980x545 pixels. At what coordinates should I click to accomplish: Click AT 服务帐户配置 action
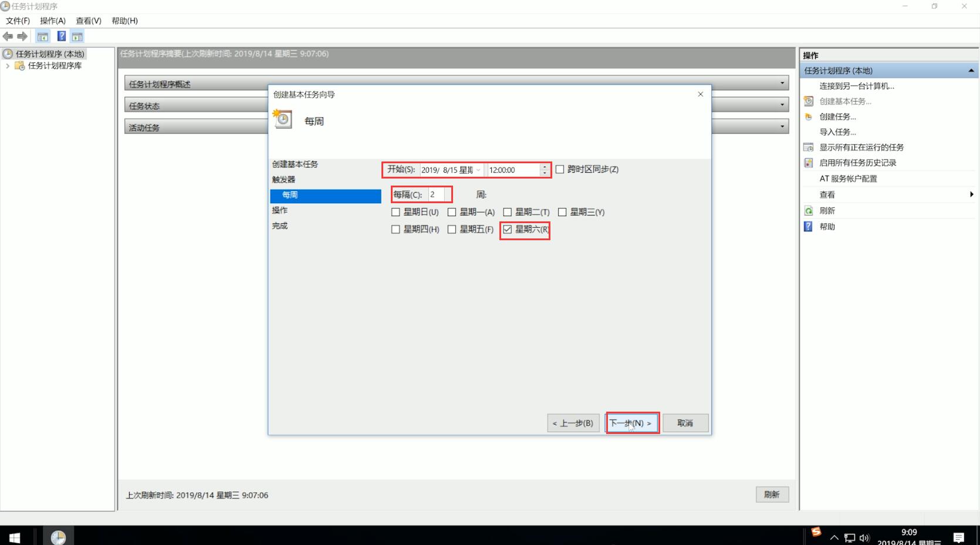848,179
